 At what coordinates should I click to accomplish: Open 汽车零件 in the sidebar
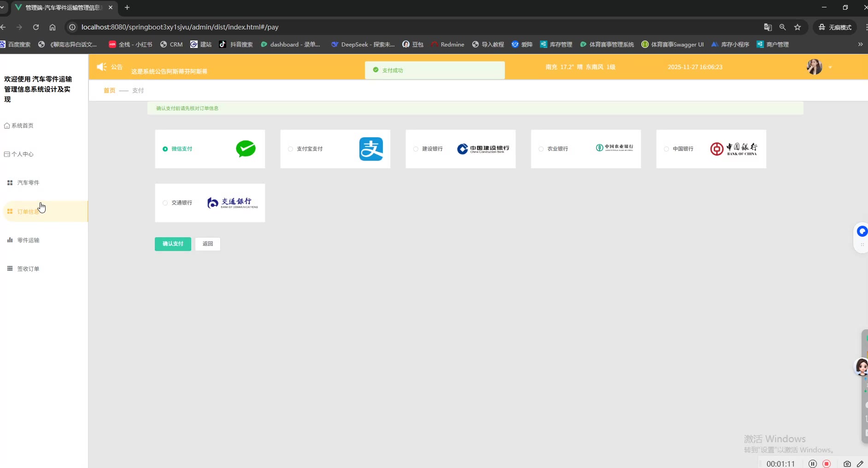point(23,183)
